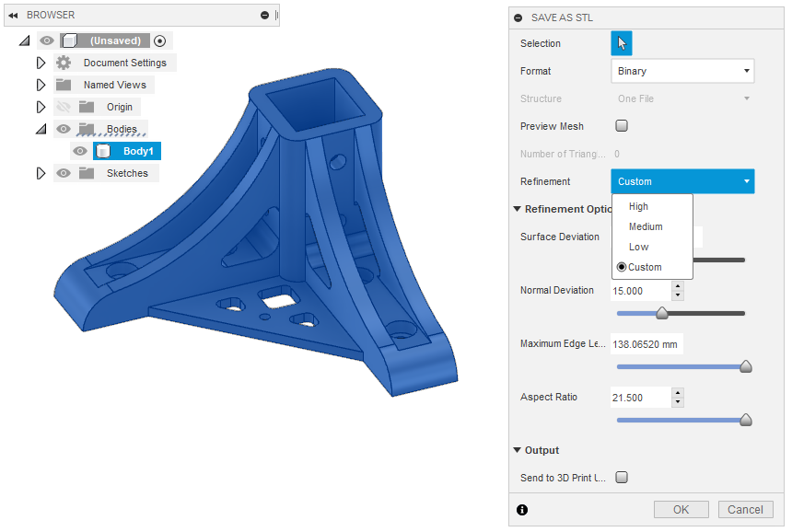Select the Body1 body icon
This screenshot has width=792, height=532.
coord(103,151)
